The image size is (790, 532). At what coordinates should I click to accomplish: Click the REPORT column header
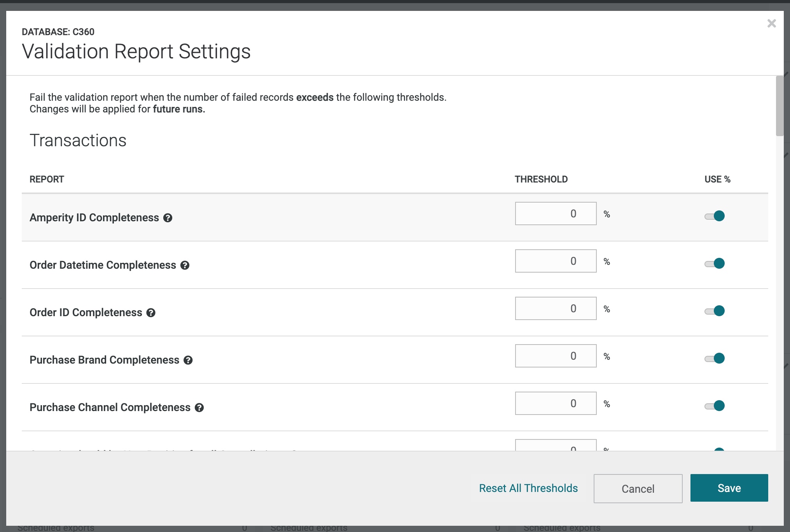tap(47, 179)
